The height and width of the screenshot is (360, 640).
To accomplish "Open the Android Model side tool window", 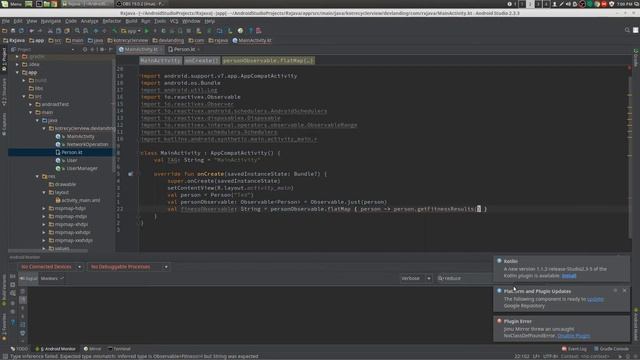I will click(x=636, y=324).
